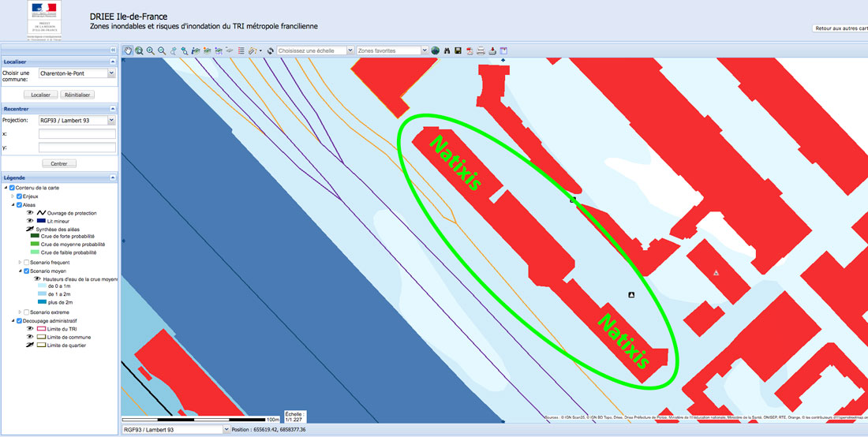Image resolution: width=868 pixels, height=437 pixels.
Task: Collapse the left sidebar with double chevron
Action: [114, 49]
